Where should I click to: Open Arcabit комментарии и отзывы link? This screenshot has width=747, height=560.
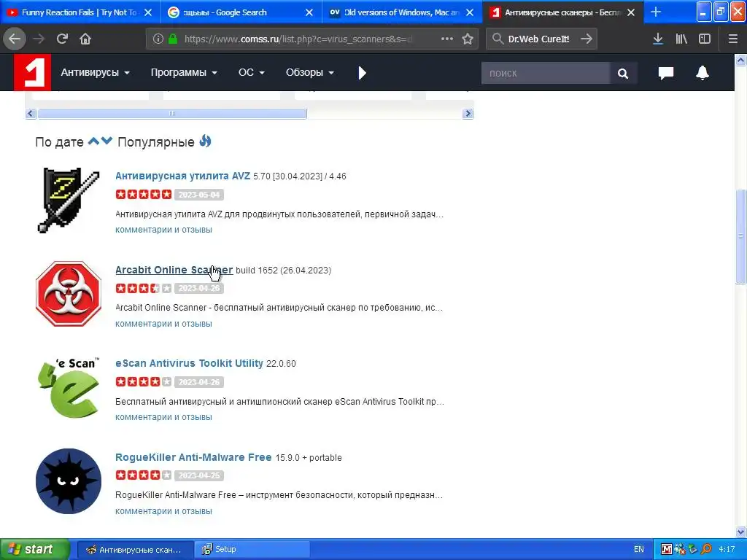163,323
